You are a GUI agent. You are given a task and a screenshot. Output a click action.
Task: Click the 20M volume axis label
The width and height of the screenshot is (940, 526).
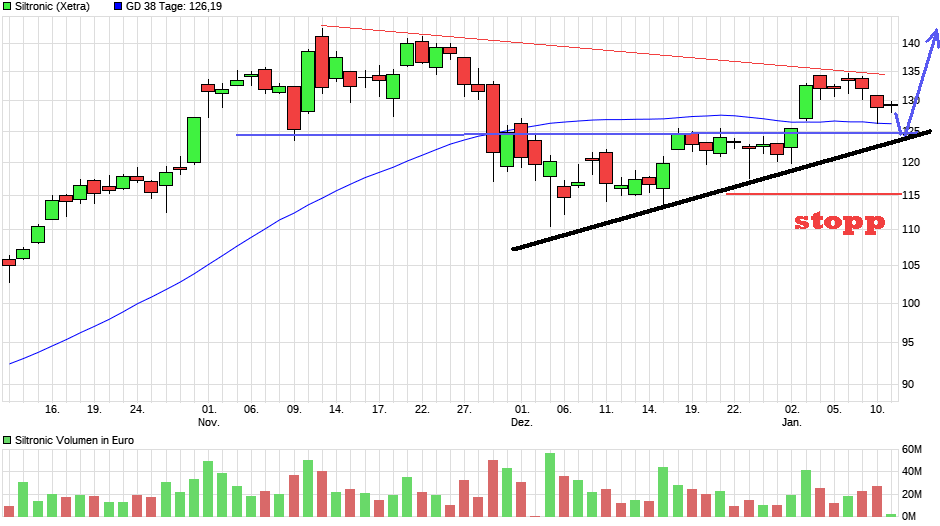coord(912,494)
